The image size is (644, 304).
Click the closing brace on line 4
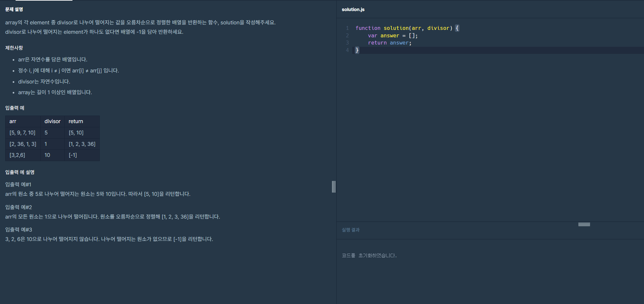[357, 50]
